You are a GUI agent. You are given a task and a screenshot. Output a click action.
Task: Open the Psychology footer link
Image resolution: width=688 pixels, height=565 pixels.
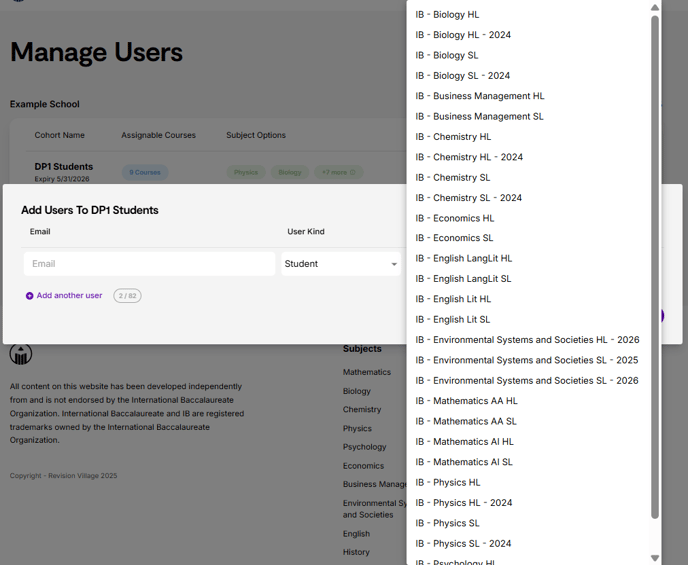coord(365,447)
